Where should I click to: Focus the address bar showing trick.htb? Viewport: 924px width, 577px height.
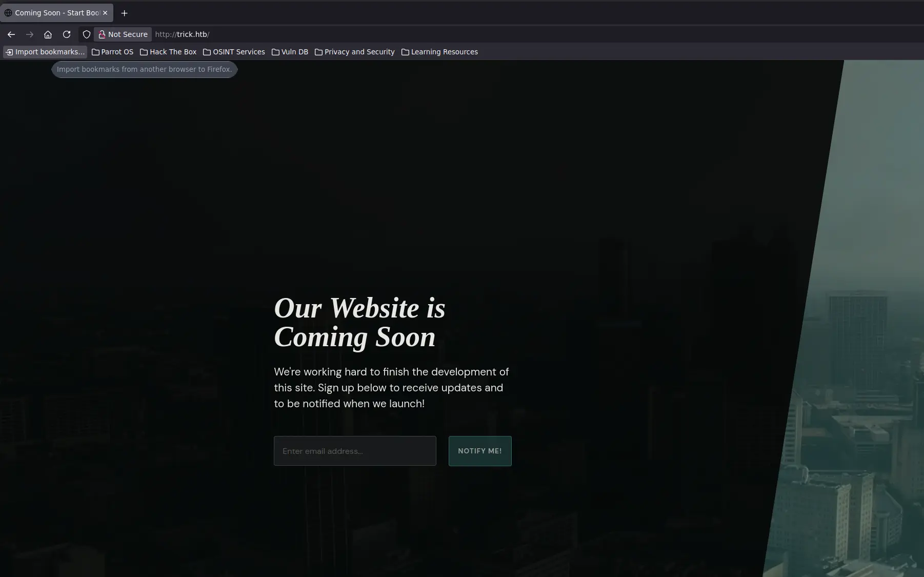click(x=359, y=34)
